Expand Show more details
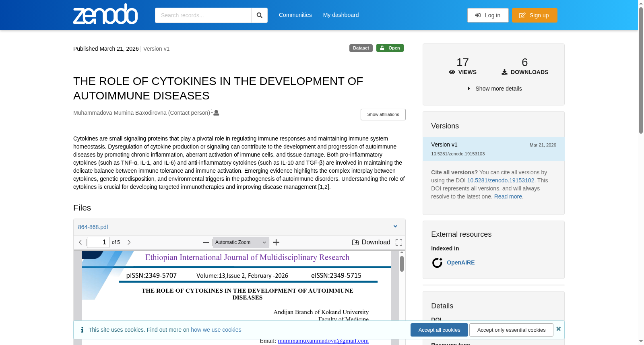The image size is (644, 345). tap(494, 89)
